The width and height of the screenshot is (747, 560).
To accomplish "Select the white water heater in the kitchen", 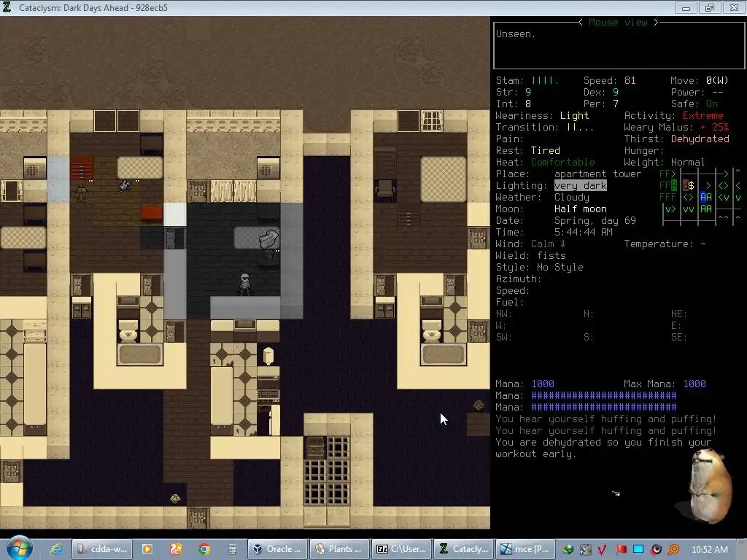I will click(268, 356).
